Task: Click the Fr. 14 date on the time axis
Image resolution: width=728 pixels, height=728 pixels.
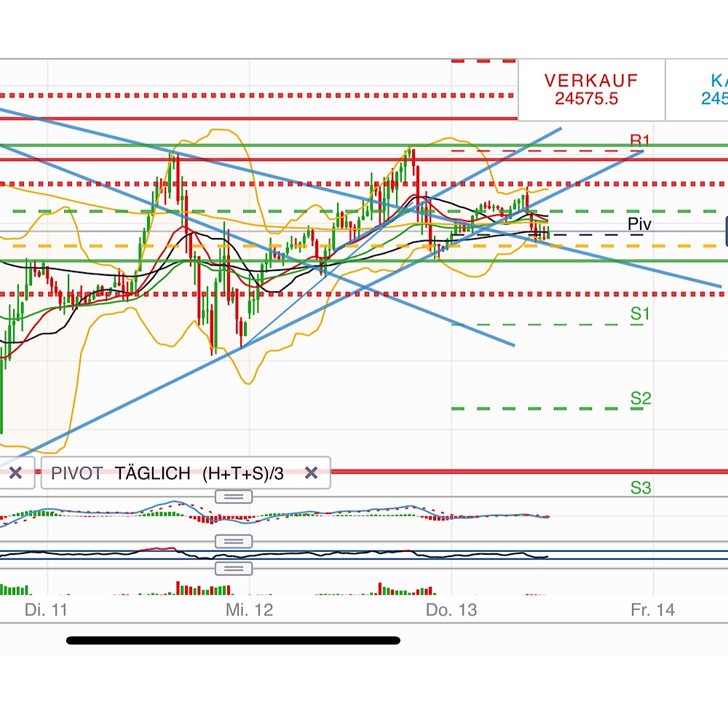Action: click(x=652, y=609)
